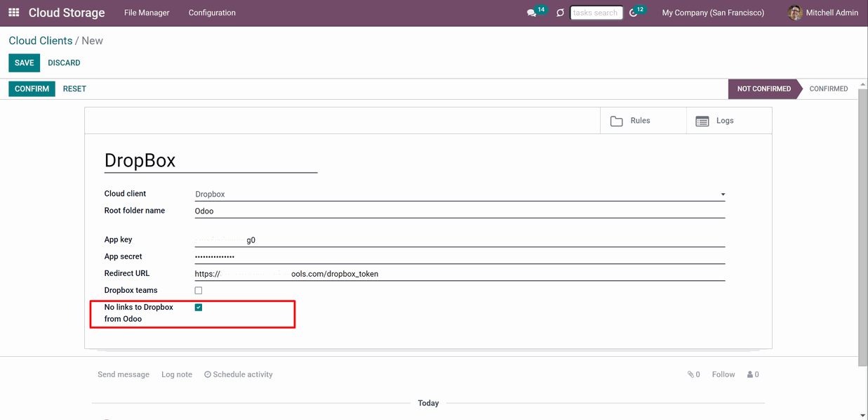Open the File Manager menu
The image size is (868, 420).
pyautogui.click(x=147, y=13)
